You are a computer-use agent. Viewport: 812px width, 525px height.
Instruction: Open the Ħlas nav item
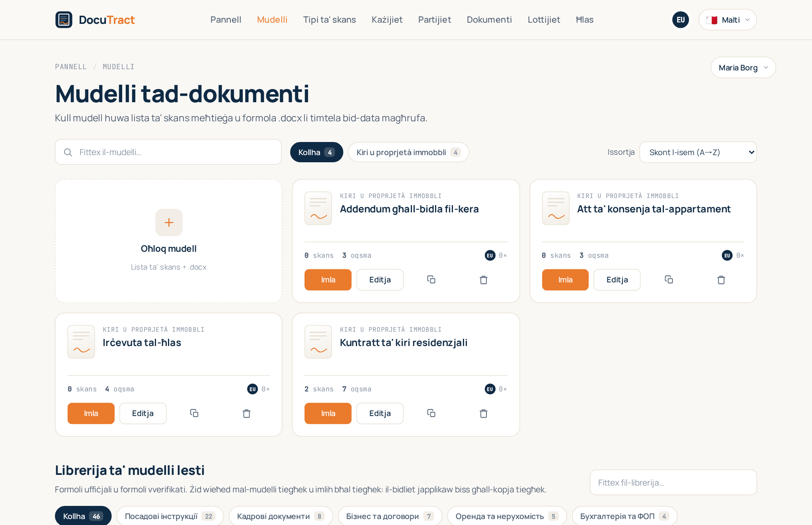[584, 19]
